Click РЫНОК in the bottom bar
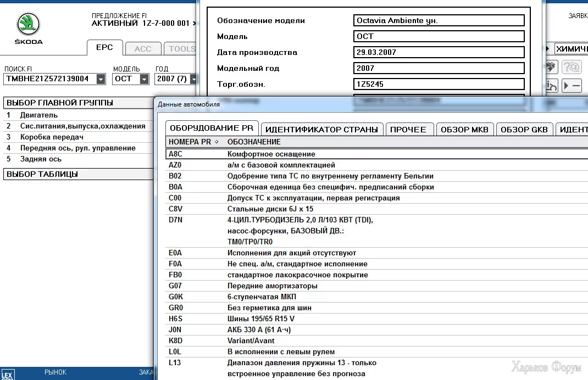Image resolution: width=588 pixels, height=380 pixels. (56, 372)
